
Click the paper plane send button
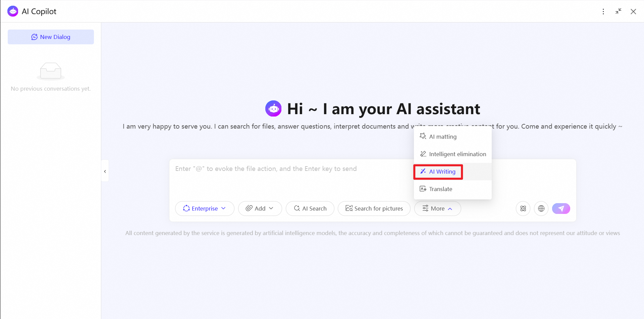point(561,209)
